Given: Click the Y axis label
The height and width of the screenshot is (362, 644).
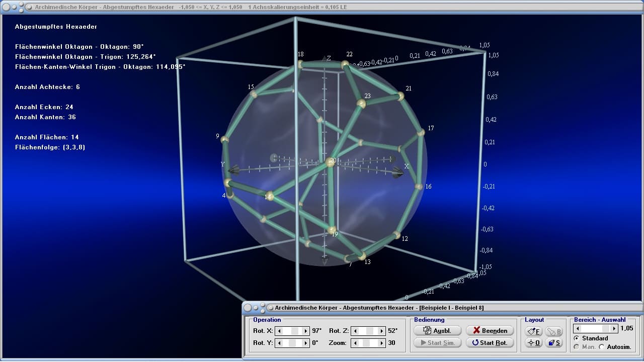Looking at the screenshot, I should 222,164.
